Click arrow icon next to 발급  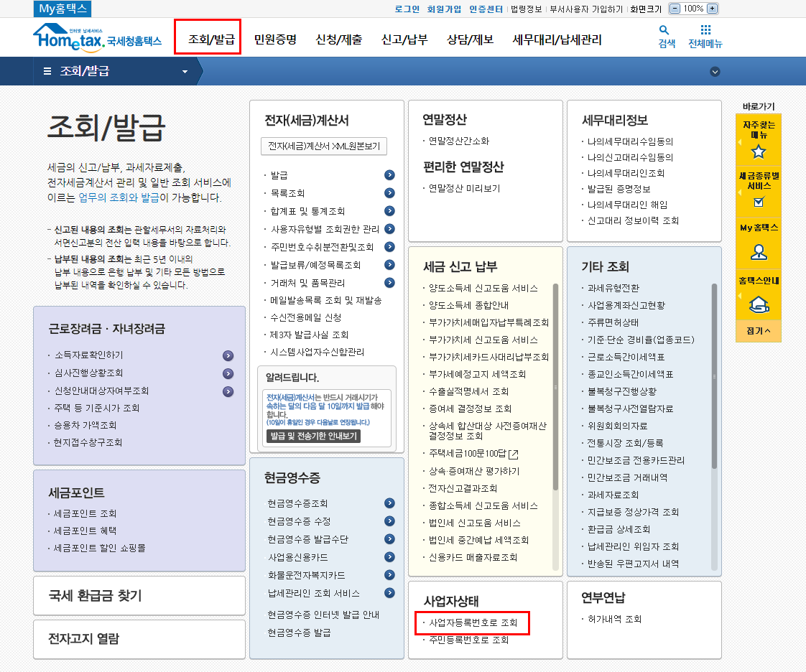pos(389,175)
